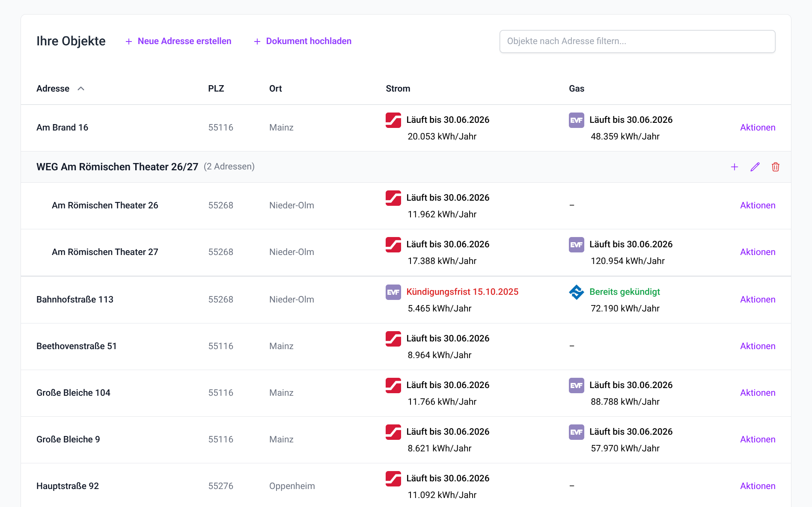Click the EVF gas icon for Am Brand 16

point(576,120)
